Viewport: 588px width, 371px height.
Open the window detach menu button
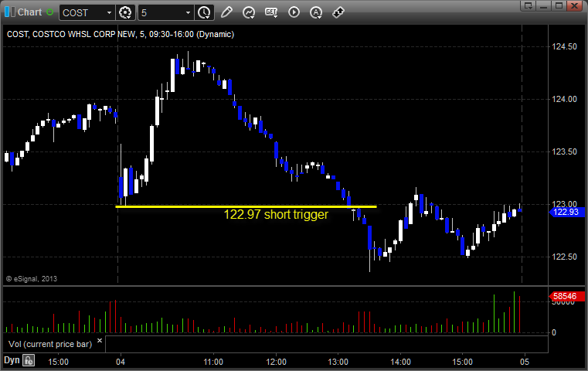coord(529,5)
